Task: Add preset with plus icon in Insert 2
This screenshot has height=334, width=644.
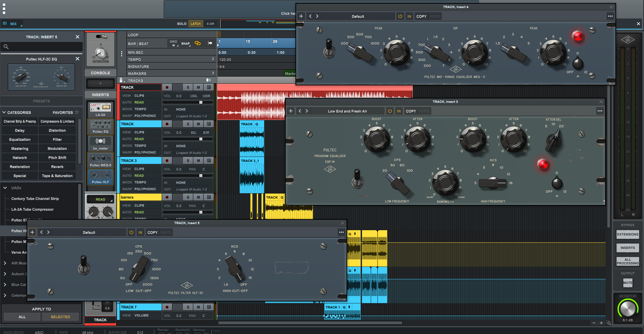Action: point(291,111)
